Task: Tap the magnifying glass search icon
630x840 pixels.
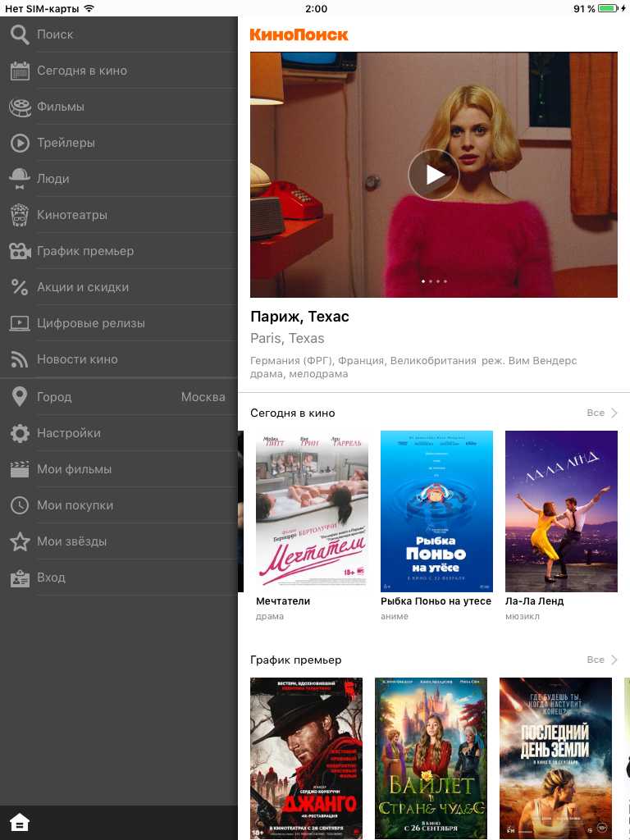Action: point(20,34)
